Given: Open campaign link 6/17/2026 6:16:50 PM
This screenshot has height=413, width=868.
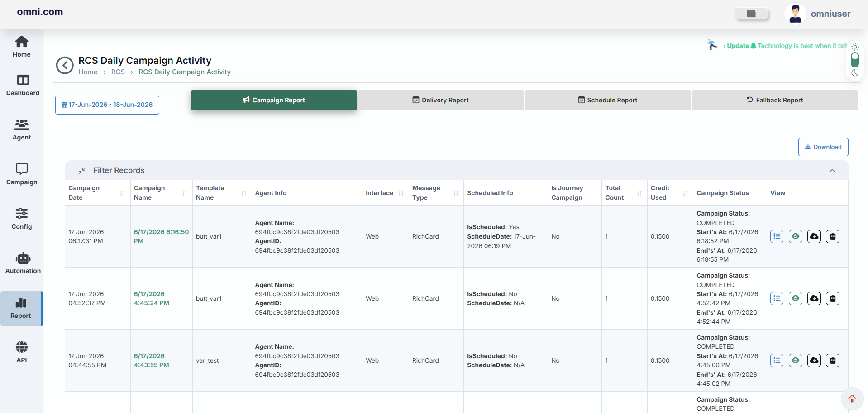Looking at the screenshot, I should (161, 236).
